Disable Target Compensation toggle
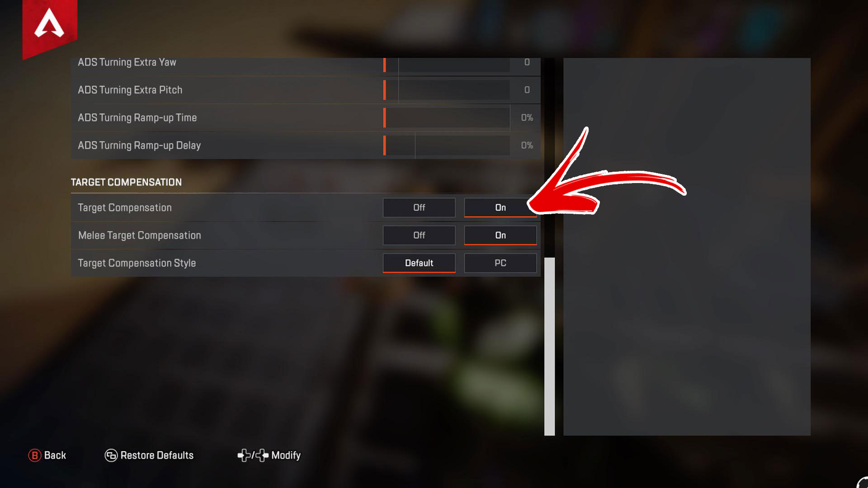Image resolution: width=868 pixels, height=488 pixels. [419, 207]
